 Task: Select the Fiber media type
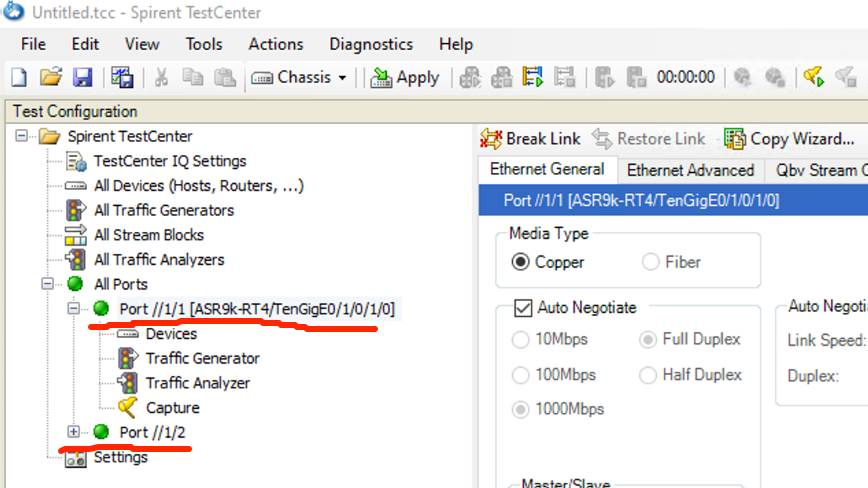(x=671, y=262)
